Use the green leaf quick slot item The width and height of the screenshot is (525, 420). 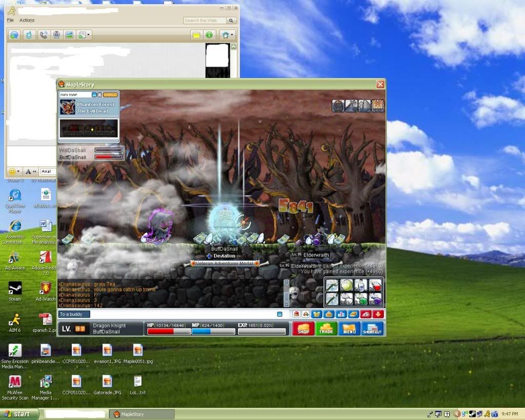[361, 299]
